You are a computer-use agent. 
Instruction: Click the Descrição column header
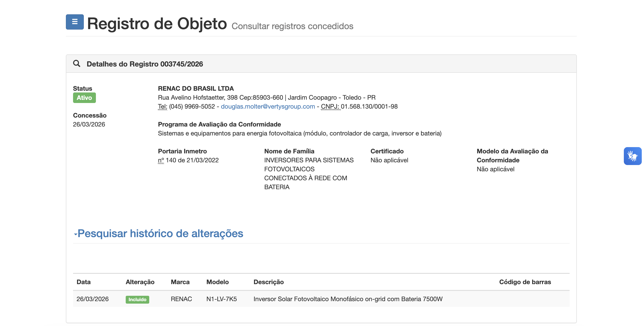[x=268, y=282]
